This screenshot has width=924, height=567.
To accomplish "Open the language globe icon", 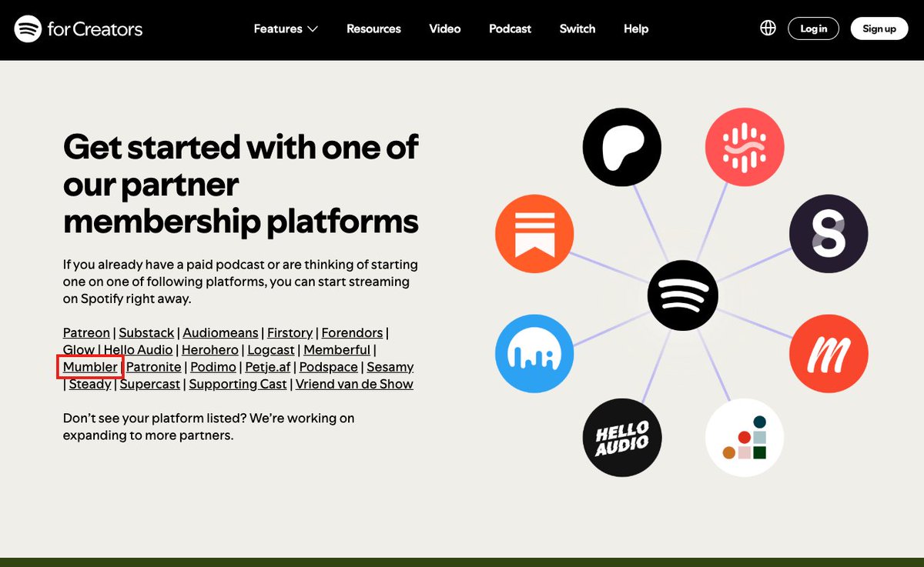I will pyautogui.click(x=768, y=28).
